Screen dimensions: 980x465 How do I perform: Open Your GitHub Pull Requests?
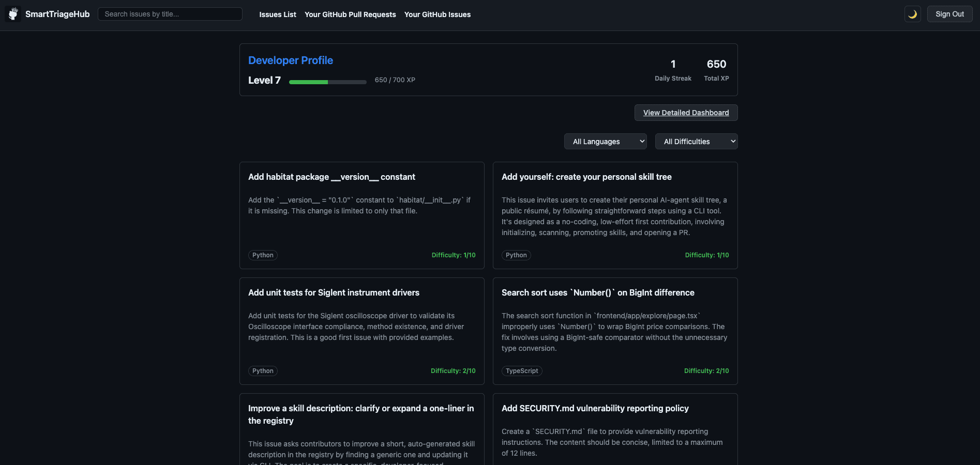pyautogui.click(x=350, y=14)
